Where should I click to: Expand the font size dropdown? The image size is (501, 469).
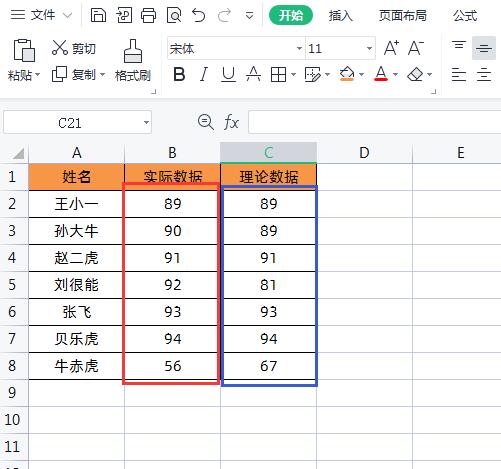pyautogui.click(x=369, y=48)
